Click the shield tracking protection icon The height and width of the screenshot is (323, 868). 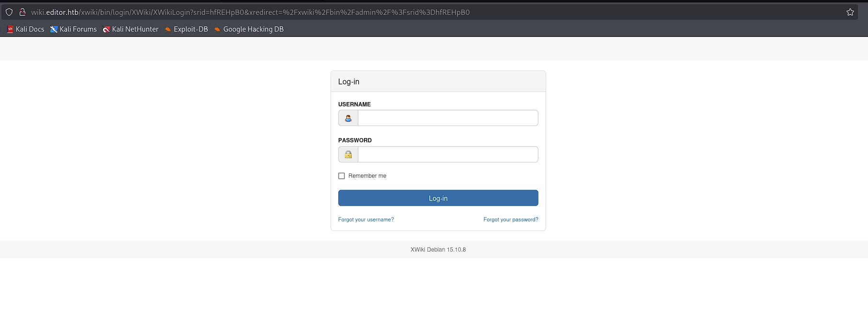coord(9,12)
